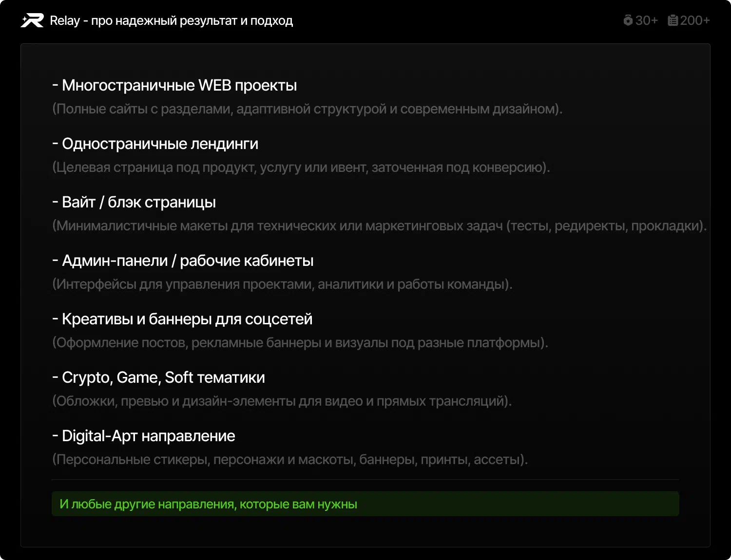Image resolution: width=731 pixels, height=560 pixels.
Task: Choose Креативы и баннеры для соцсетей
Action: point(182,319)
